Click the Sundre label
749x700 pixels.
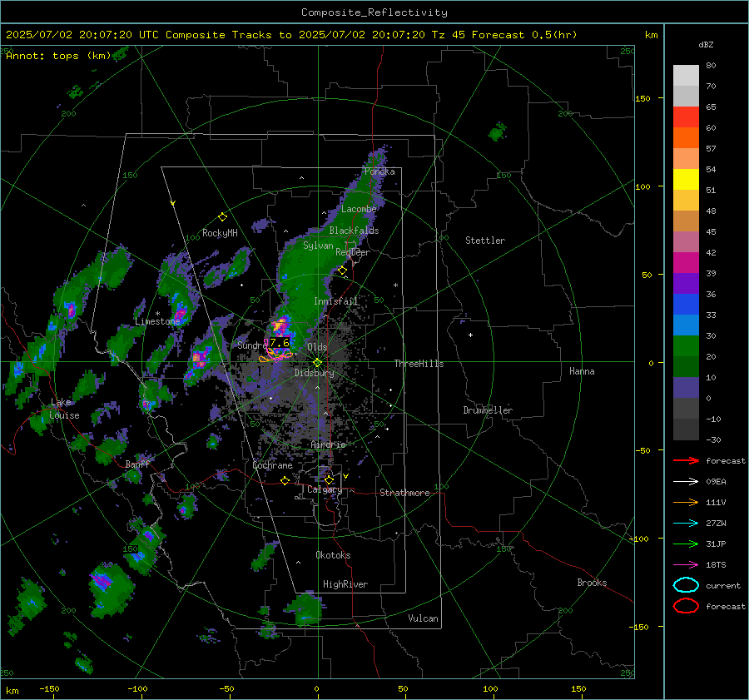click(x=252, y=345)
